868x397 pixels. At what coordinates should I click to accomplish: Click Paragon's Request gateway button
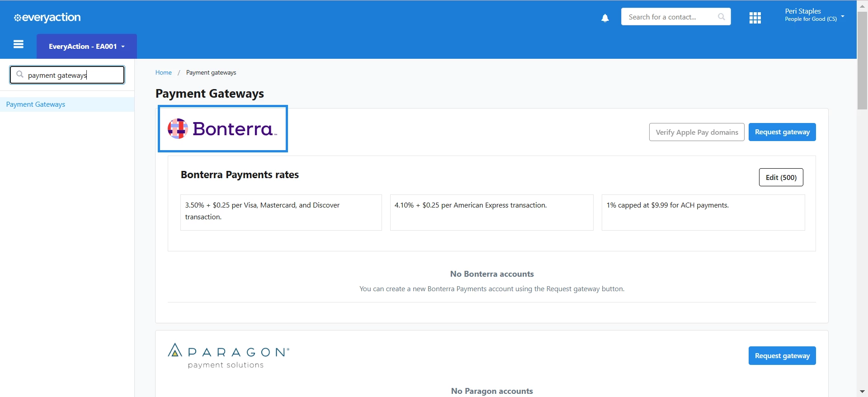point(782,356)
